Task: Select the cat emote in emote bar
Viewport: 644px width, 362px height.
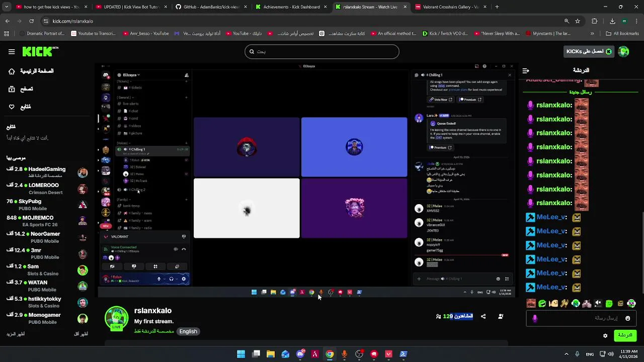Action: 587,304
